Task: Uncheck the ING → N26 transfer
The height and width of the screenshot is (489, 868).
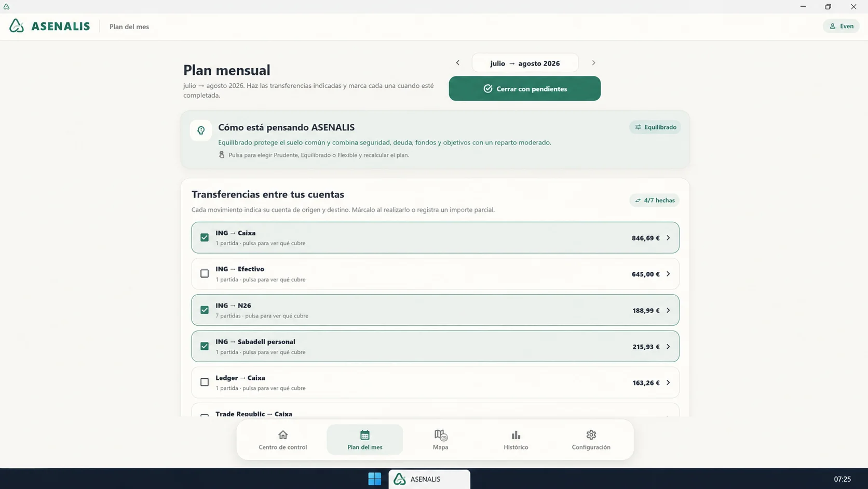Action: pos(205,310)
